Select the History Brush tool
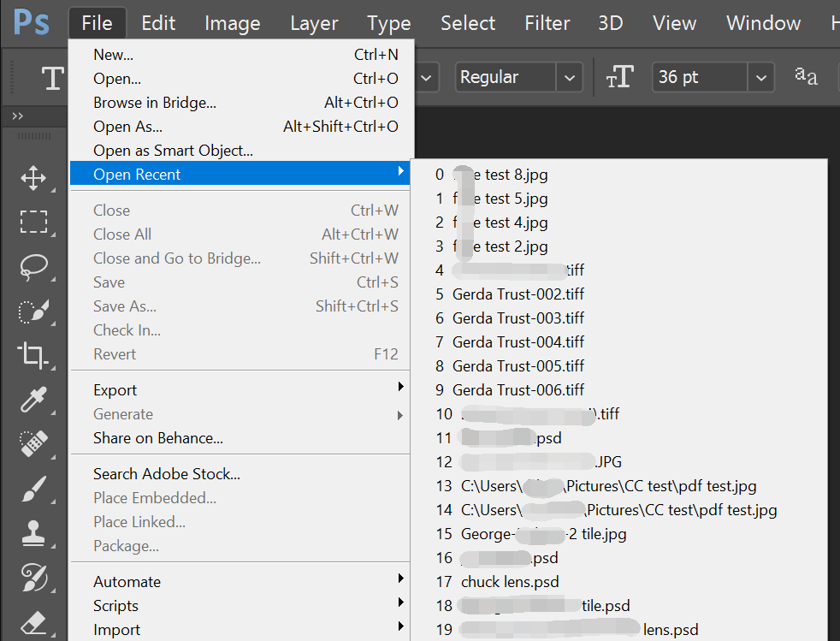The image size is (840, 641). (x=33, y=578)
